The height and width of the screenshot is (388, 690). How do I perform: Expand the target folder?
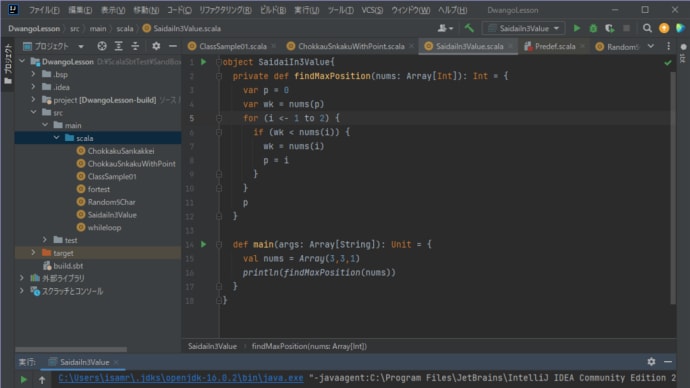pyautogui.click(x=33, y=253)
